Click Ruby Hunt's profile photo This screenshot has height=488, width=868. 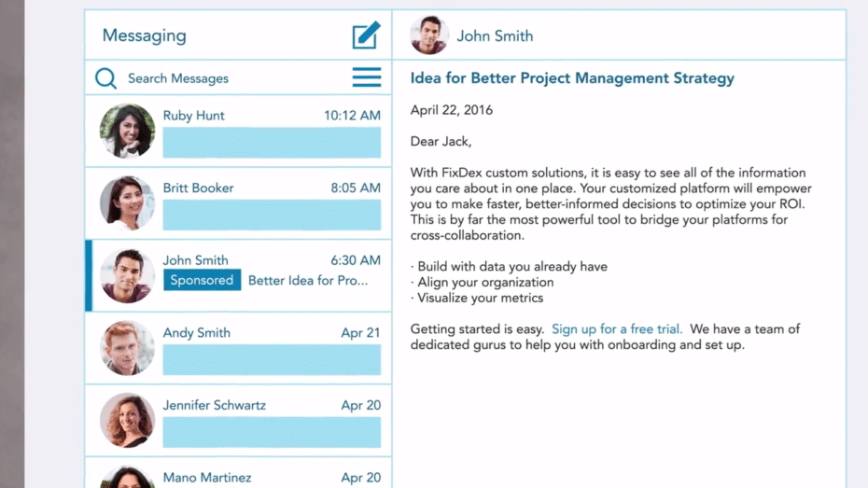[127, 132]
